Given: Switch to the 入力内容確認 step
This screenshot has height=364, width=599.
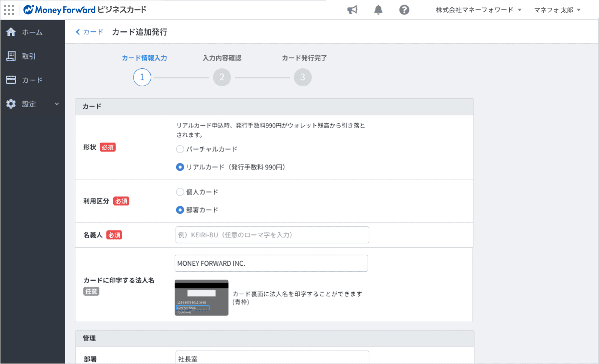Looking at the screenshot, I should coord(222,58).
